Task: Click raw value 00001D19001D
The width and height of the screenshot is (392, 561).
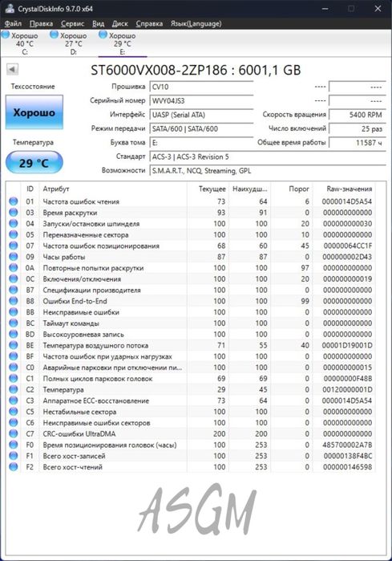Action: point(347,346)
